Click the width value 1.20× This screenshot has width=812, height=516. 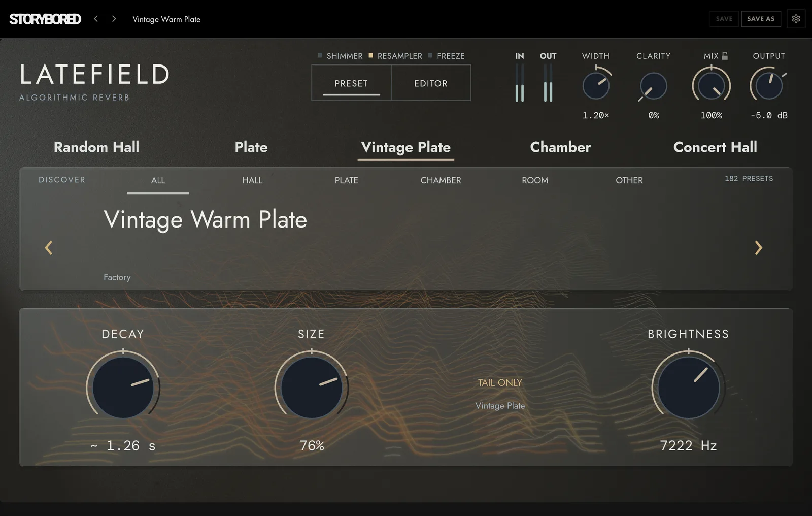(596, 116)
